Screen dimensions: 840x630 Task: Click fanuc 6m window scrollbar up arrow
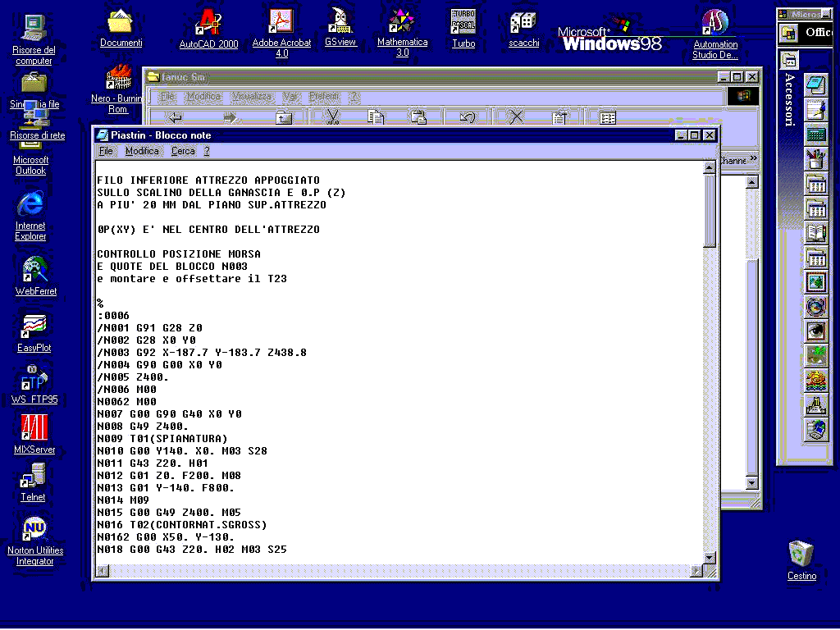point(751,182)
